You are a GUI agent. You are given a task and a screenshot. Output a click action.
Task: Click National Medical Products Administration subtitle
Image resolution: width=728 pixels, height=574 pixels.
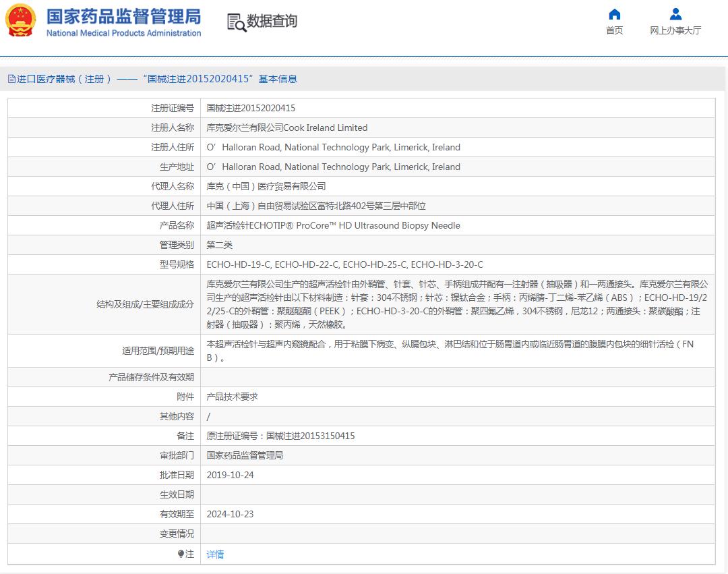click(123, 33)
